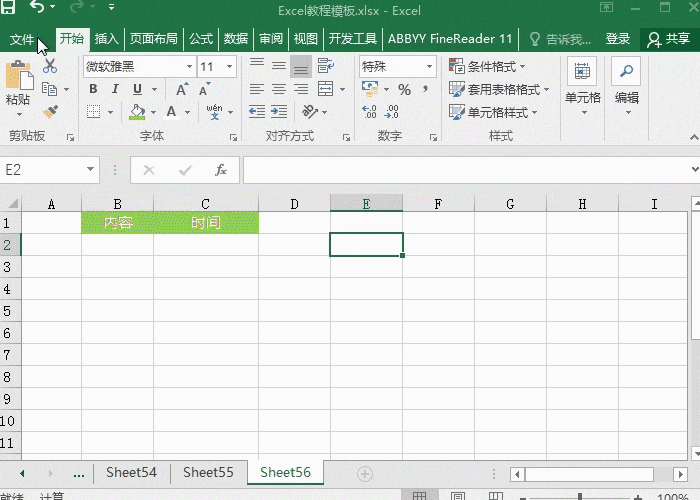The width and height of the screenshot is (700, 500).
Task: Decrease the indent
Action: pyautogui.click(x=257, y=112)
